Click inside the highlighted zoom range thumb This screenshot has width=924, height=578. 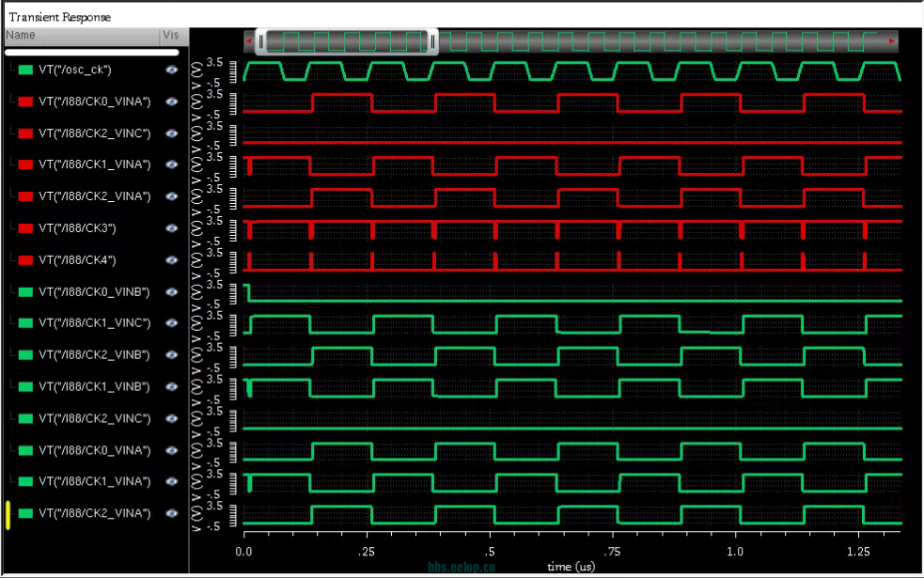click(347, 42)
